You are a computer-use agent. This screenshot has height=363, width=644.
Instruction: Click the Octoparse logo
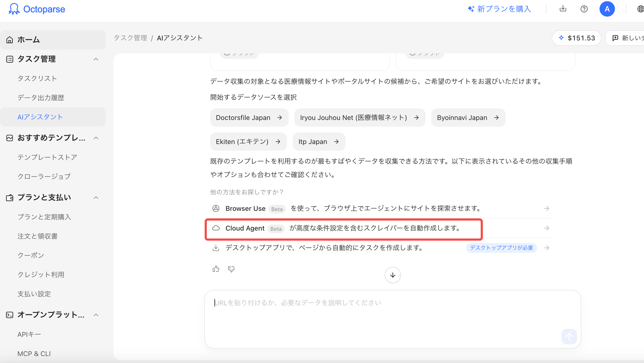pyautogui.click(x=37, y=9)
